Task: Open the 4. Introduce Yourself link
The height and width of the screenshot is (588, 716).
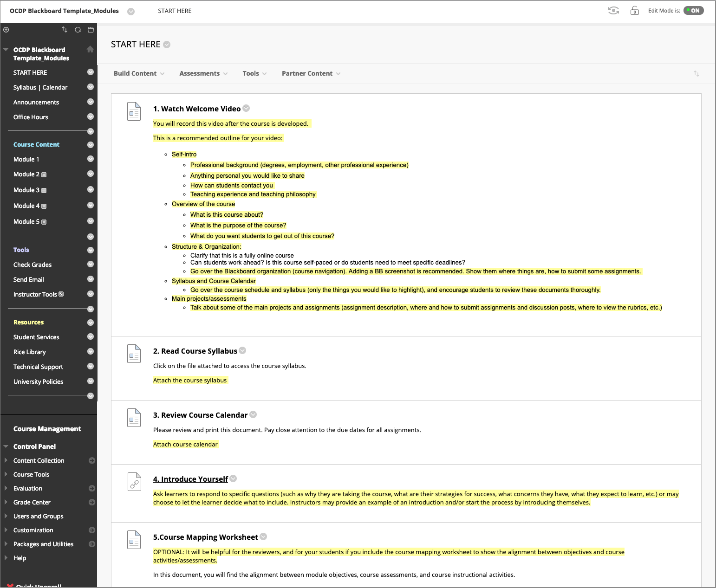Action: 190,479
